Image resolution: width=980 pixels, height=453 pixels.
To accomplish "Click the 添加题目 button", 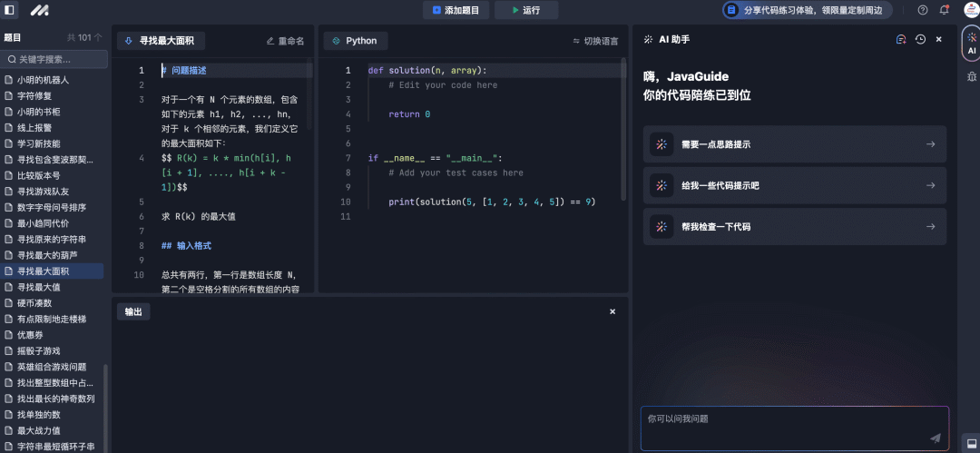I will tap(456, 10).
